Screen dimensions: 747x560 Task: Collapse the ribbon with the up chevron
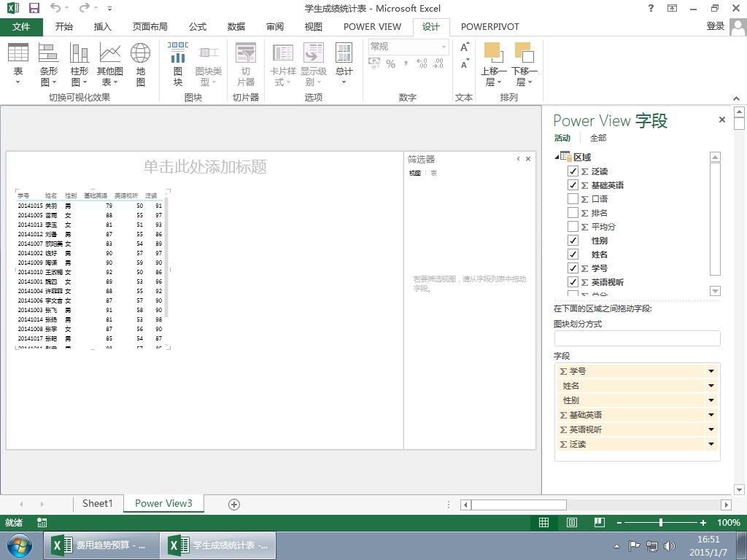click(x=737, y=98)
